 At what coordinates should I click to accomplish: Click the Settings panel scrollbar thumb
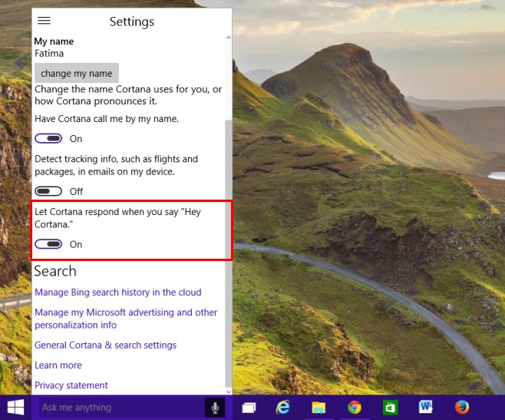[x=229, y=253]
